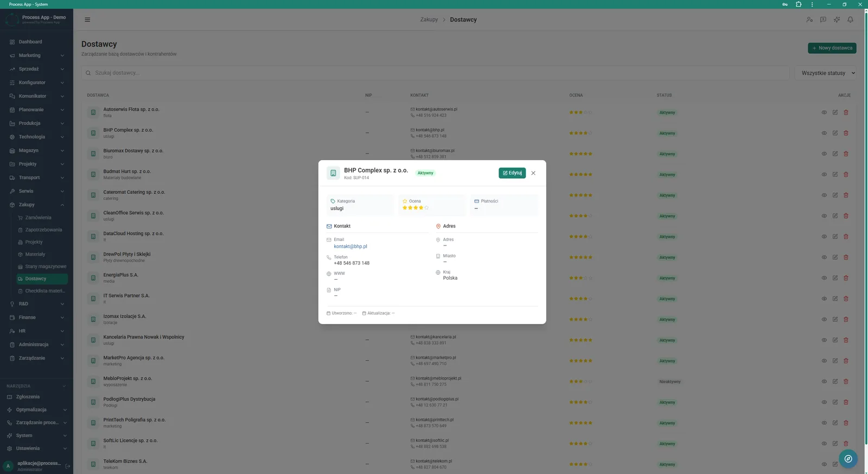
Task: Click the password key icon in title bar
Action: coord(785,4)
